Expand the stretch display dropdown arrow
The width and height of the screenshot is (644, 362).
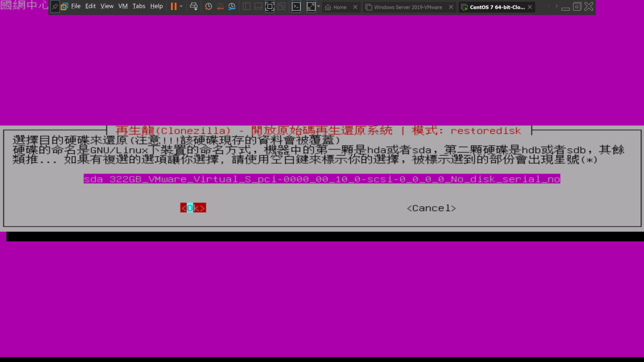pyautogui.click(x=319, y=6)
